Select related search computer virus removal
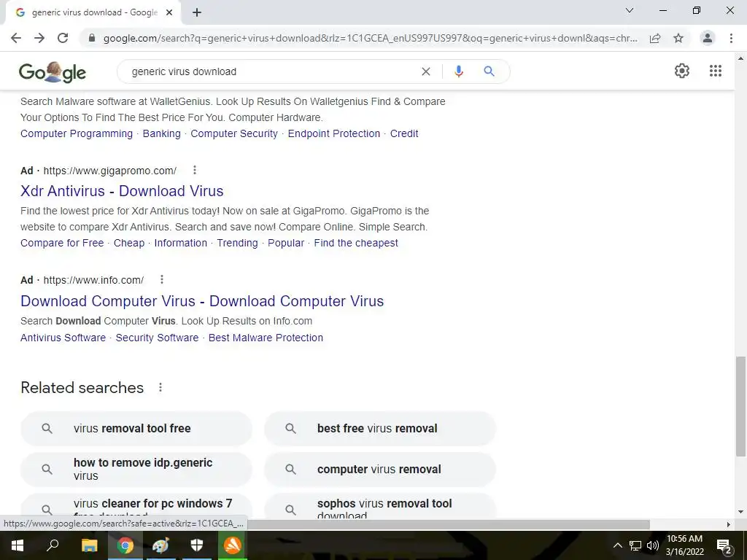 (x=379, y=470)
